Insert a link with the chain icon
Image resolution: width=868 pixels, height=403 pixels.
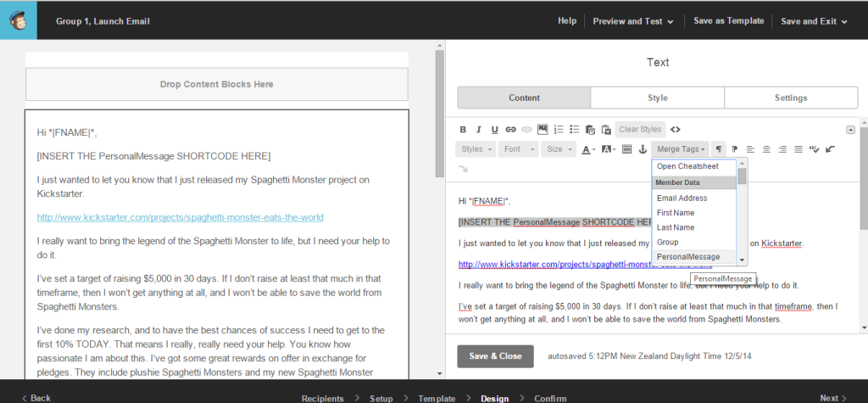click(511, 130)
